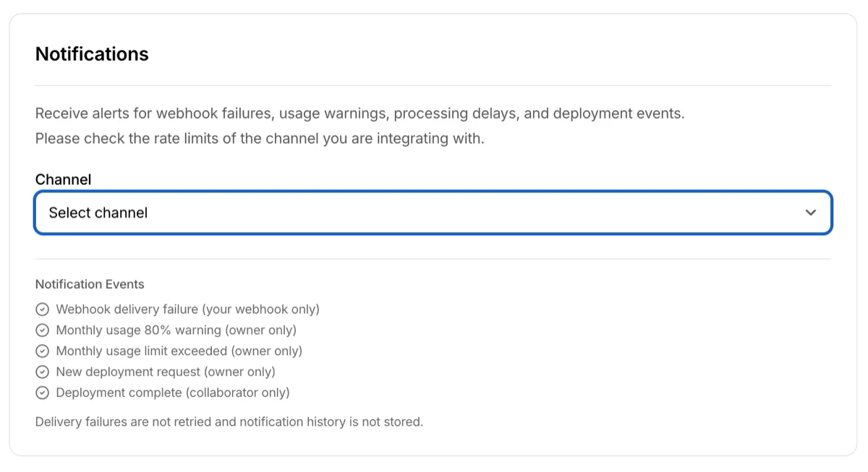This screenshot has width=868, height=472.
Task: Click the circle-check icon beside "New deployment request"
Action: pos(42,372)
